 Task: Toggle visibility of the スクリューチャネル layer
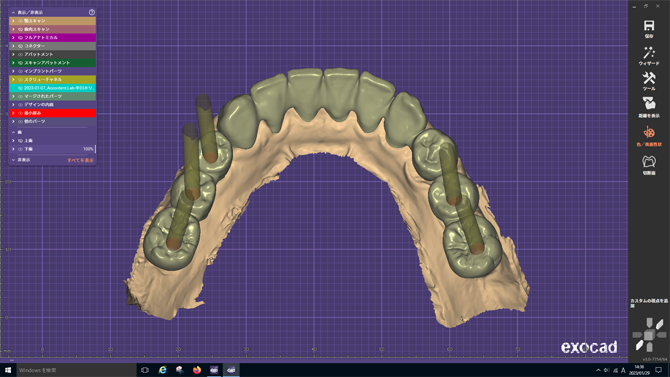(x=20, y=80)
